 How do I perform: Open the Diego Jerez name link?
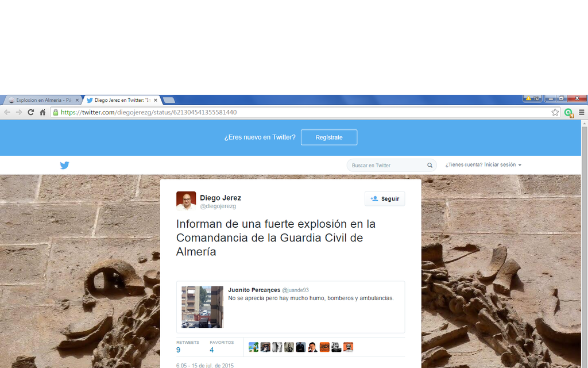[220, 198]
